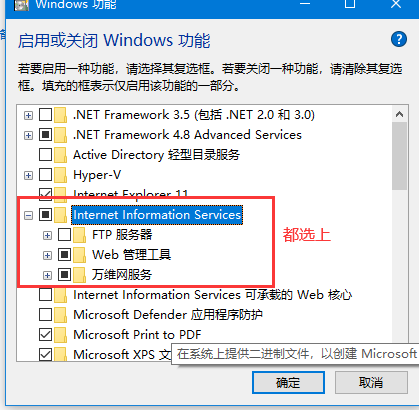The height and width of the screenshot is (410, 419).
Task: Expand the Hyper-V node
Action: click(29, 175)
